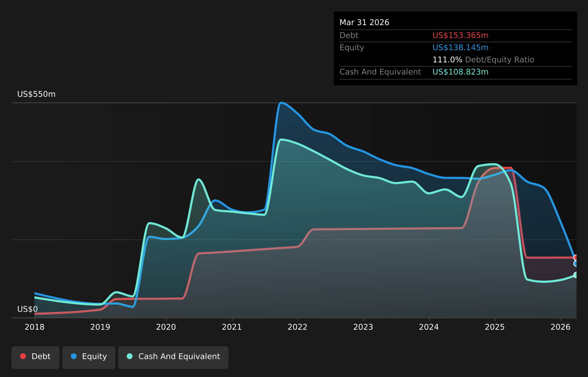The height and width of the screenshot is (377, 588).
Task: Click the Cash And Equivalent tooltip label
Action: [380, 72]
